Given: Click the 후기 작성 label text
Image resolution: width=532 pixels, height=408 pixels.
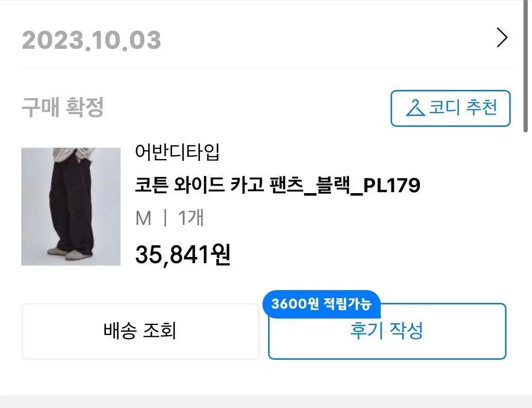Looking at the screenshot, I should tap(386, 330).
